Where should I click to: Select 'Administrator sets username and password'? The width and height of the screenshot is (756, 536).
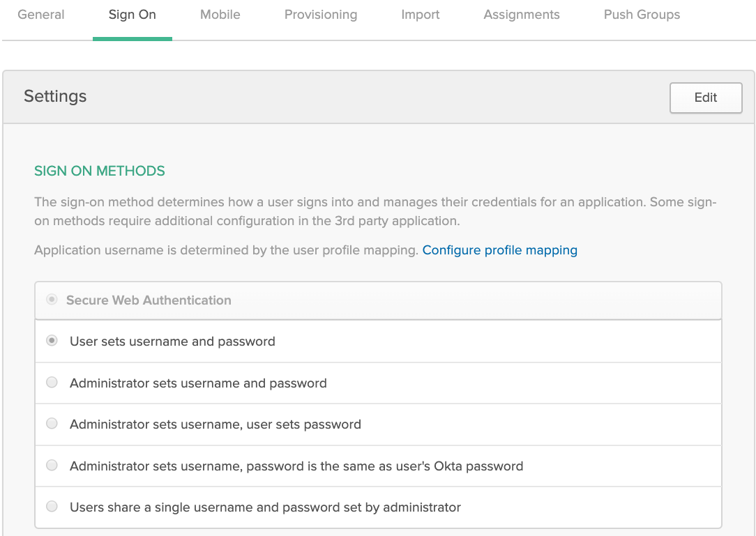(52, 382)
